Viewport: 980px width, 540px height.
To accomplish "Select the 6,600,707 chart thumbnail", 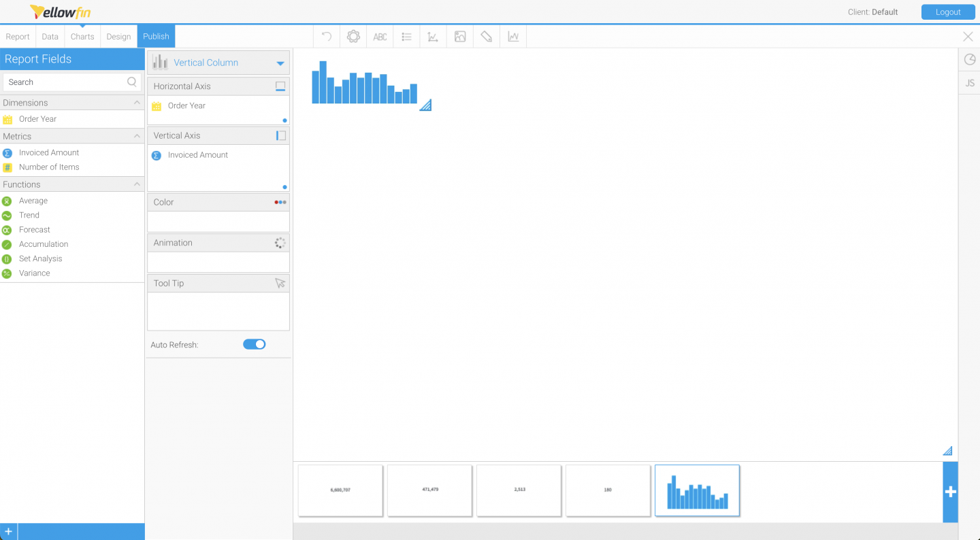I will pos(340,490).
